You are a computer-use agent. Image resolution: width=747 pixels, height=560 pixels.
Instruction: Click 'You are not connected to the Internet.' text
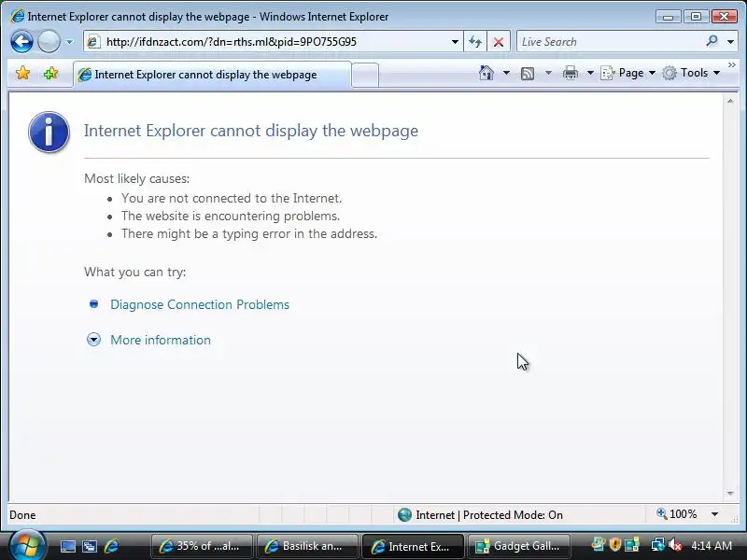coord(232,198)
